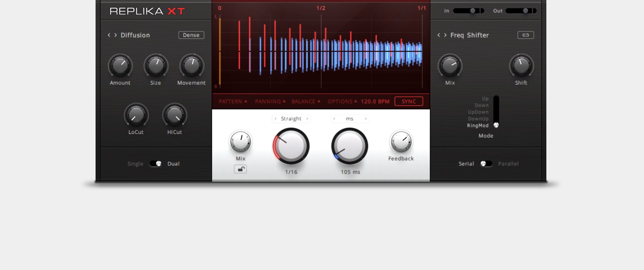Viewport: 644px width, 270px height.
Task: Click the LoCut knob
Action: [x=136, y=115]
